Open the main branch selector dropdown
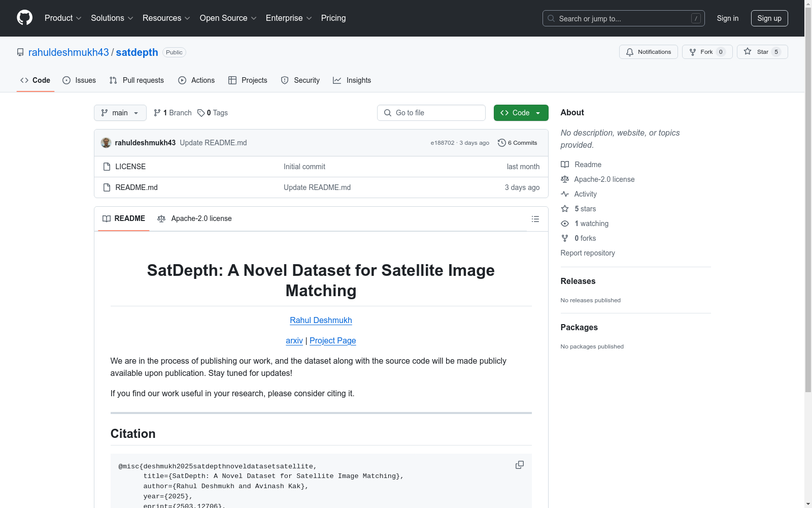The image size is (812, 508). point(120,113)
